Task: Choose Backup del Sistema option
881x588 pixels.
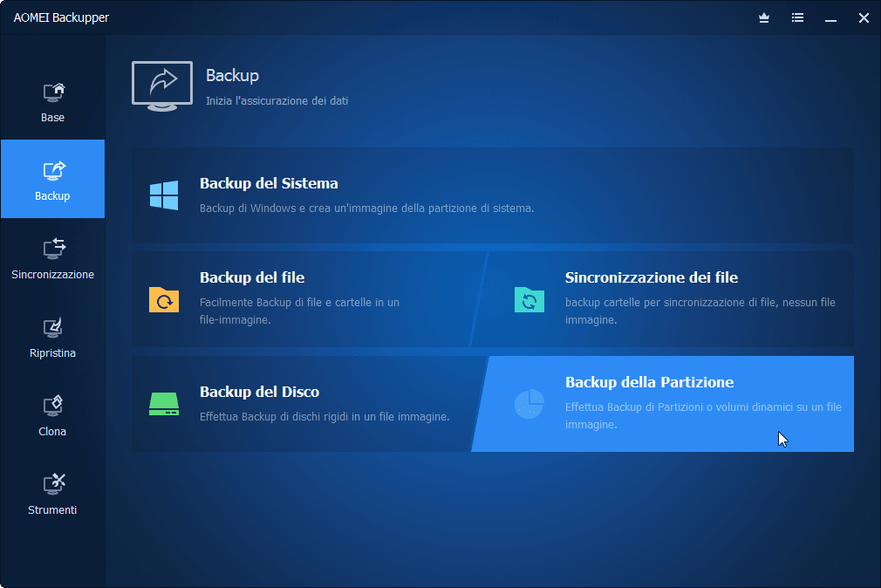Action: (x=493, y=195)
